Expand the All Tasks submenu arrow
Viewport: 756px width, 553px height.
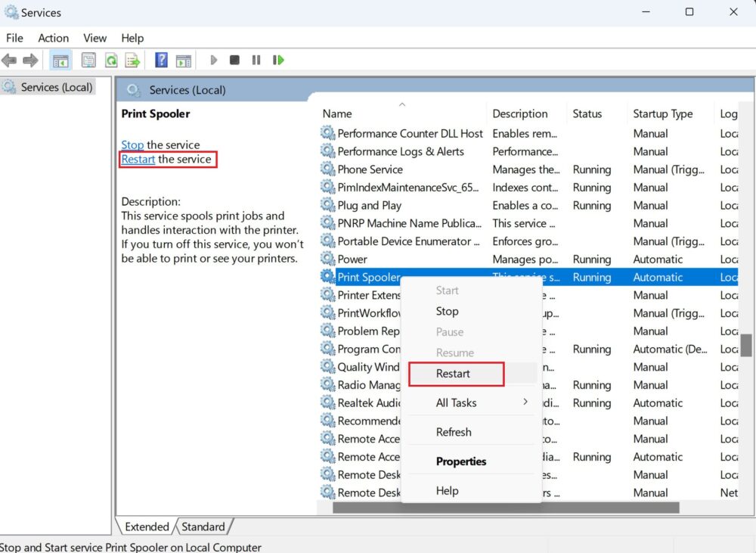tap(525, 402)
